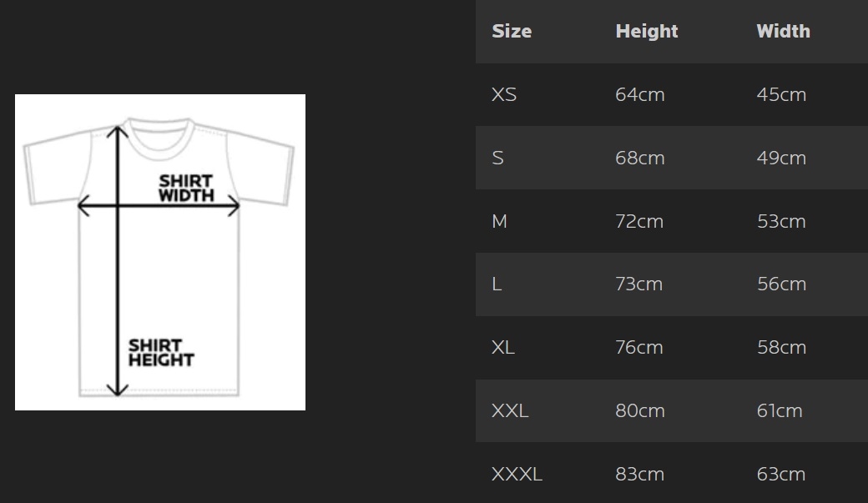868x503 pixels.
Task: Click the 72cm height for medium
Action: pos(639,221)
